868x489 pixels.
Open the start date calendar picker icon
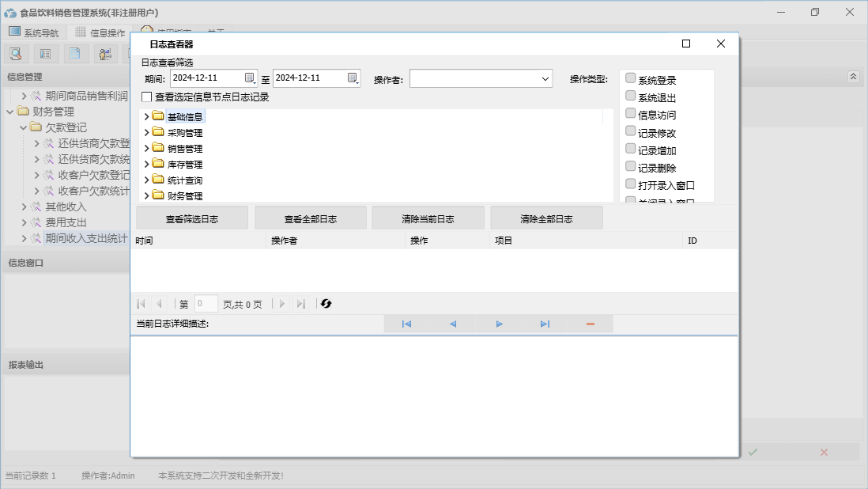coord(250,78)
